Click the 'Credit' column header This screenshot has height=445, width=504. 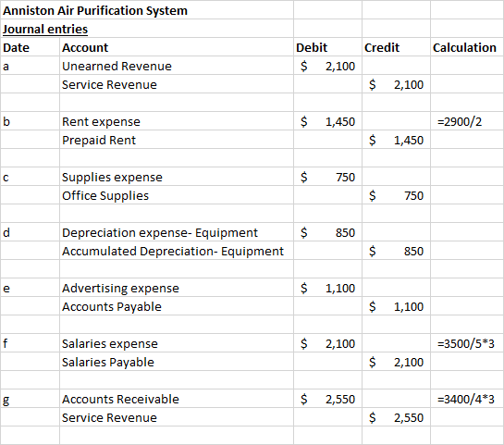[x=396, y=47]
